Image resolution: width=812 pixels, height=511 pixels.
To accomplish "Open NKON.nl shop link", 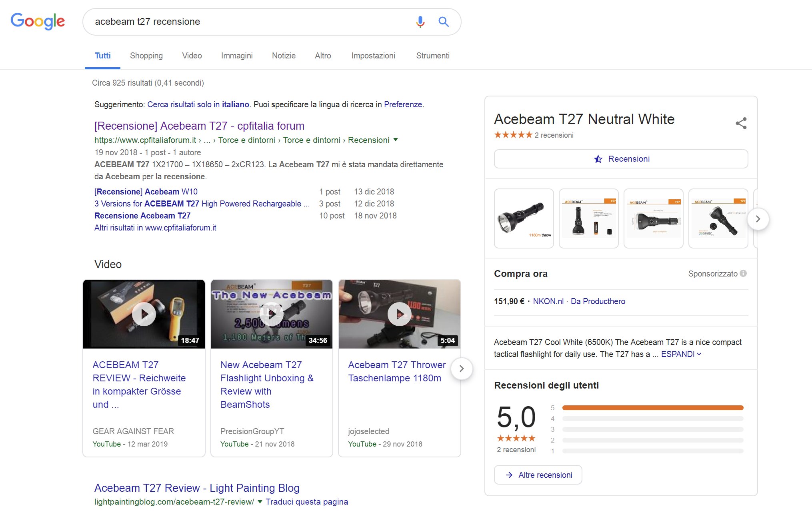I will point(548,301).
